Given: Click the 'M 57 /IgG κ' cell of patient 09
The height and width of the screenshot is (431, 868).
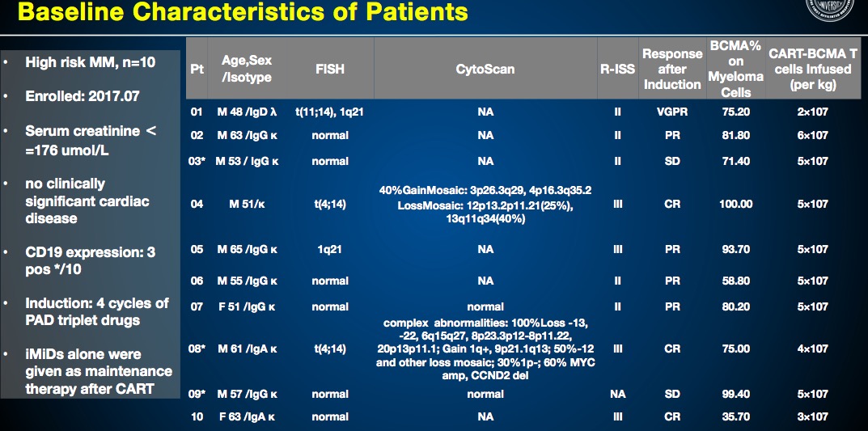Looking at the screenshot, I should click(x=247, y=395).
